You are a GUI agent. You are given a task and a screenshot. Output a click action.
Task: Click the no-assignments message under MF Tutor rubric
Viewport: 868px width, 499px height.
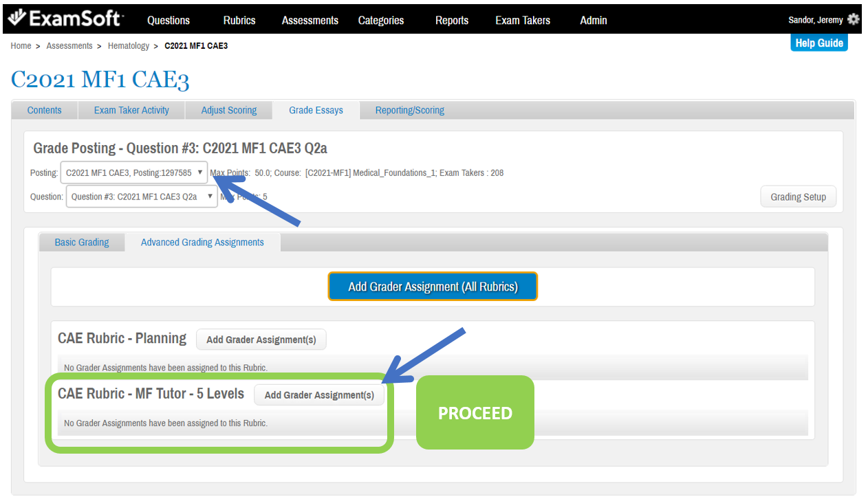click(166, 423)
